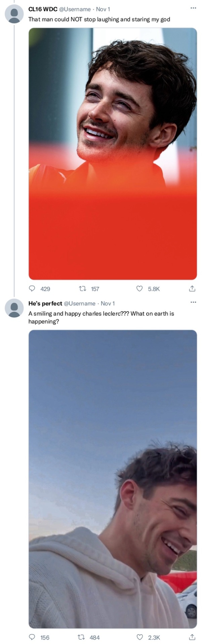202x644 pixels.
Task: Retweet the "He's perfect" post
Action: (x=81, y=637)
